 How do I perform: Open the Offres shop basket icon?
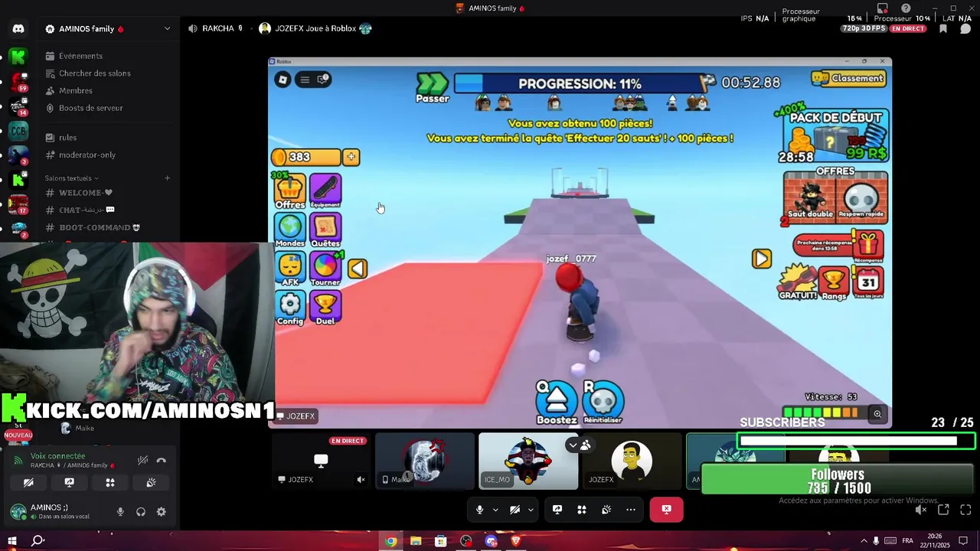pyautogui.click(x=290, y=191)
